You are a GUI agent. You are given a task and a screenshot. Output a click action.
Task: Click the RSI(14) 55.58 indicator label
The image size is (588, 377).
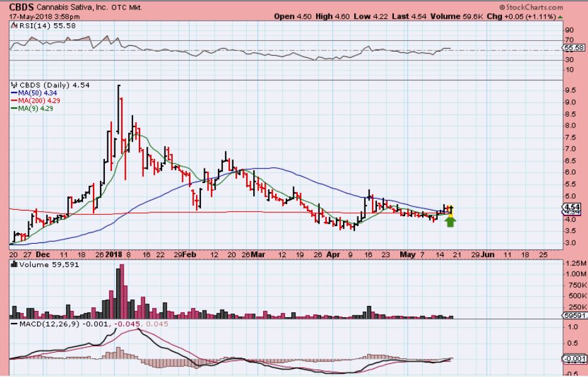coord(47,26)
